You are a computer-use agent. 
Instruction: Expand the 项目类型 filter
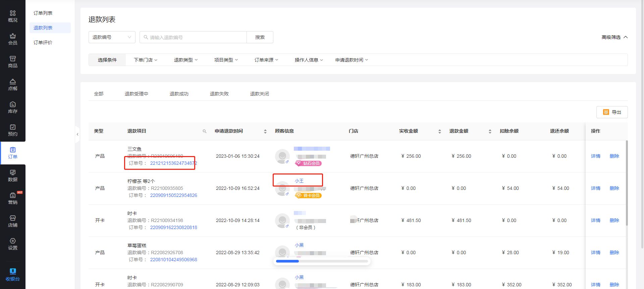[226, 60]
